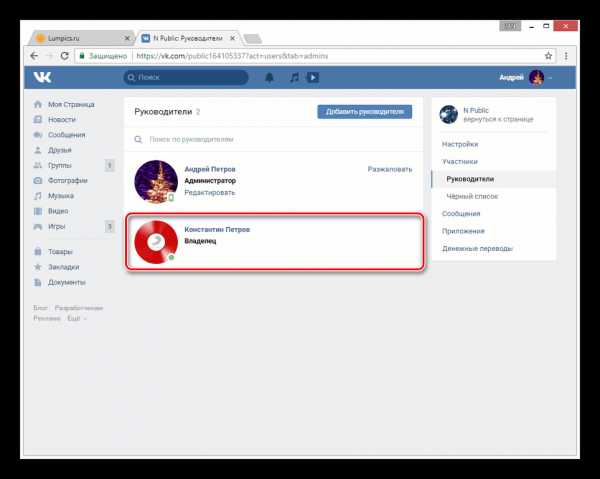Open Chrome's three-dot menu
Viewport: 600px width, 479px height.
click(566, 56)
